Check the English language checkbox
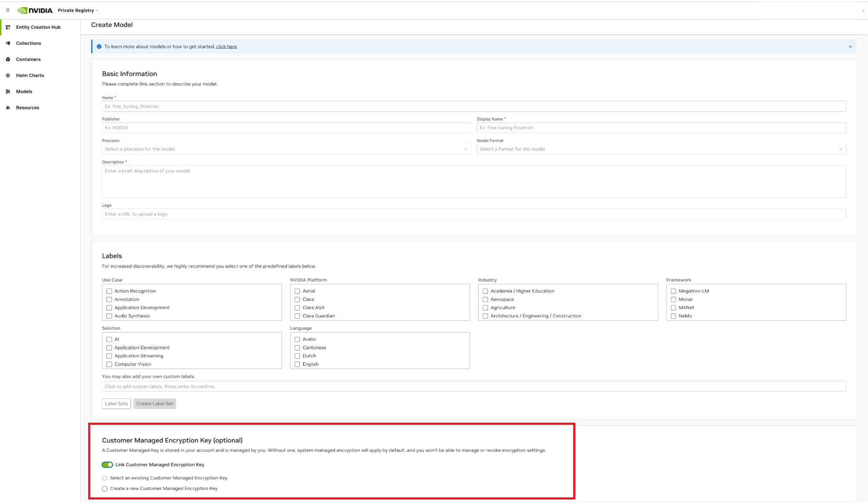868x503 pixels. (x=297, y=364)
